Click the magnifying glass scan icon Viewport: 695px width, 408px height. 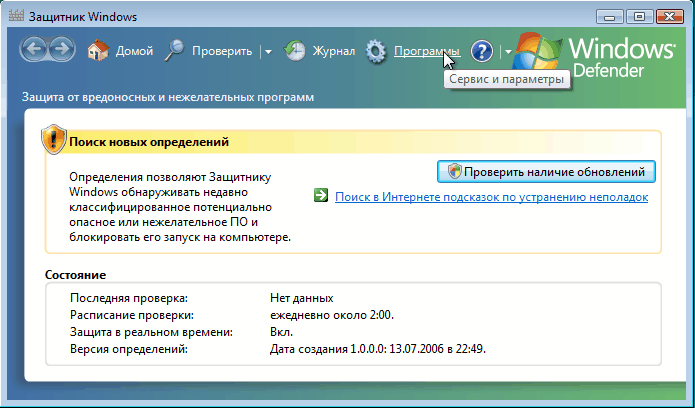[174, 50]
